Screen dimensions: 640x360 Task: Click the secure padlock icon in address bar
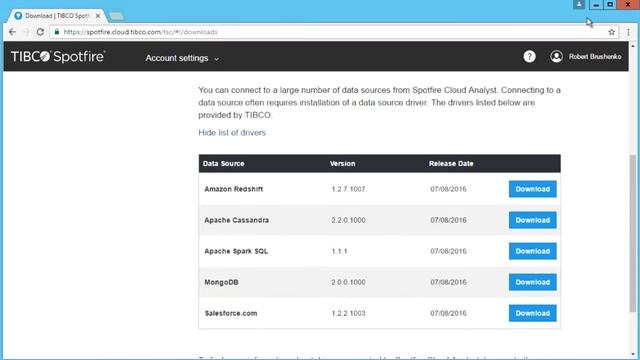click(x=57, y=32)
